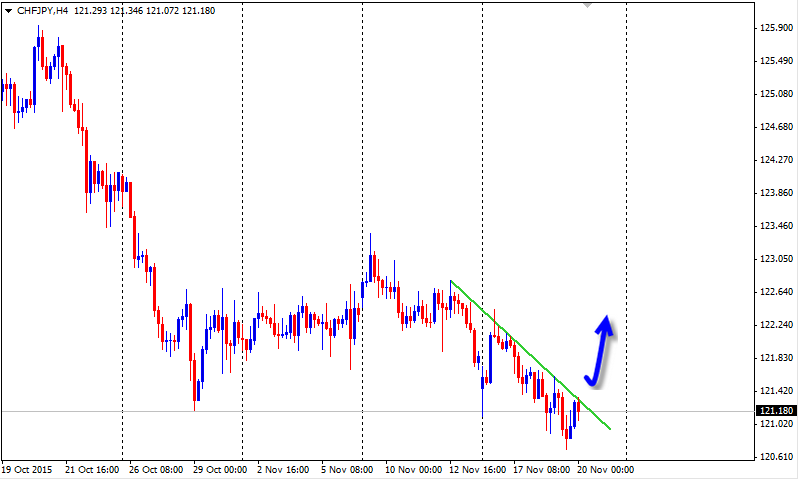799x479 pixels.
Task: Select the green descending trendline
Action: (530, 355)
